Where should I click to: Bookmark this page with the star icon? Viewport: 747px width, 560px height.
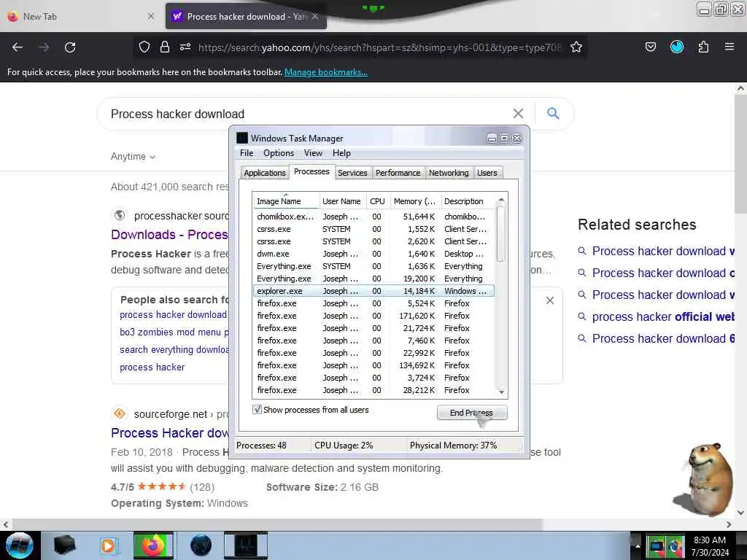point(576,47)
